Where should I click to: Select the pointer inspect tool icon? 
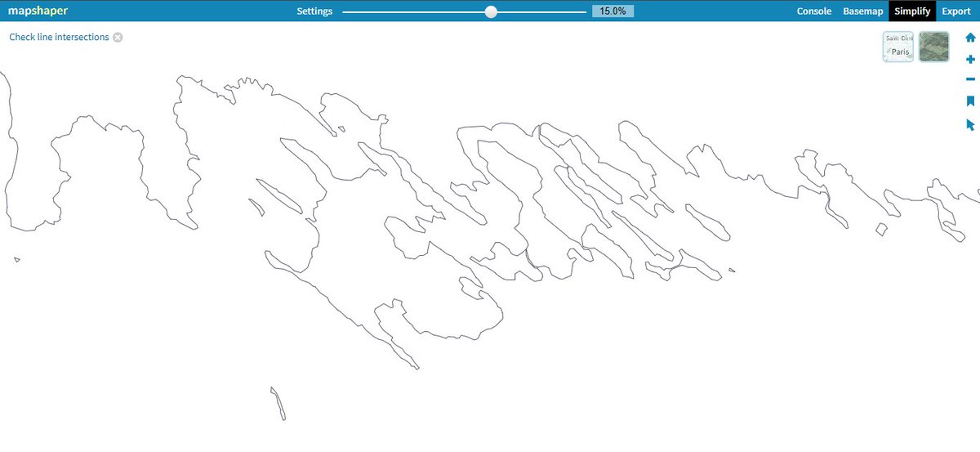point(970,125)
